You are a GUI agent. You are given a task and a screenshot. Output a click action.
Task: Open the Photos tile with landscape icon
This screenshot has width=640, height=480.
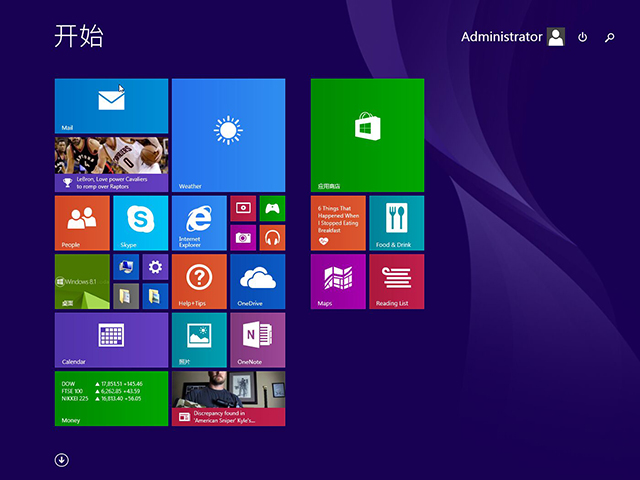199,340
